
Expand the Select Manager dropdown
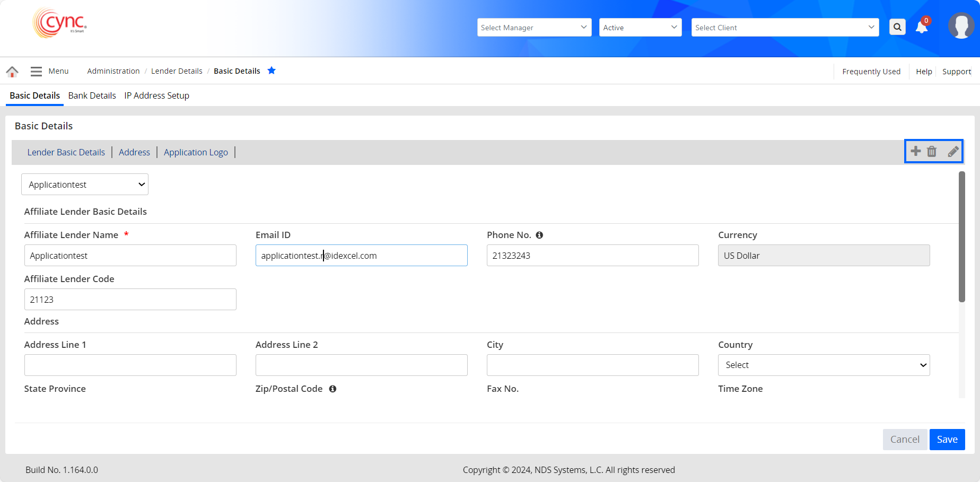[534, 28]
